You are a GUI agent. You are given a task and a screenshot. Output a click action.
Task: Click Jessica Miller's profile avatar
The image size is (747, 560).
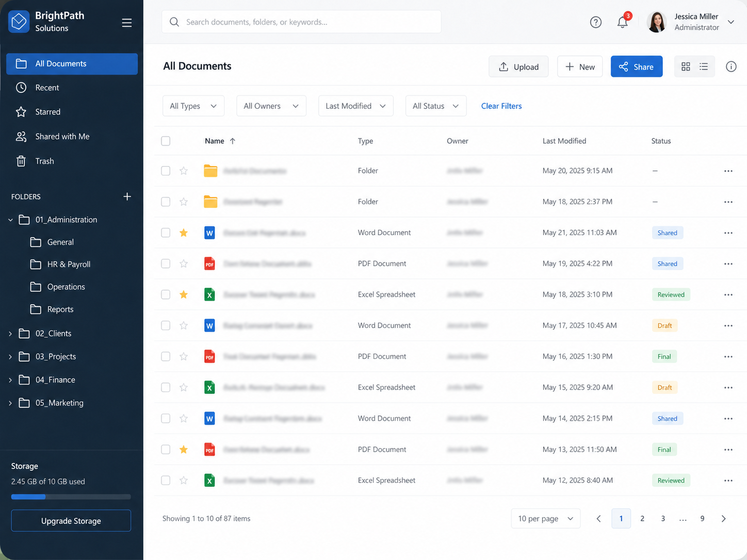[x=657, y=22]
